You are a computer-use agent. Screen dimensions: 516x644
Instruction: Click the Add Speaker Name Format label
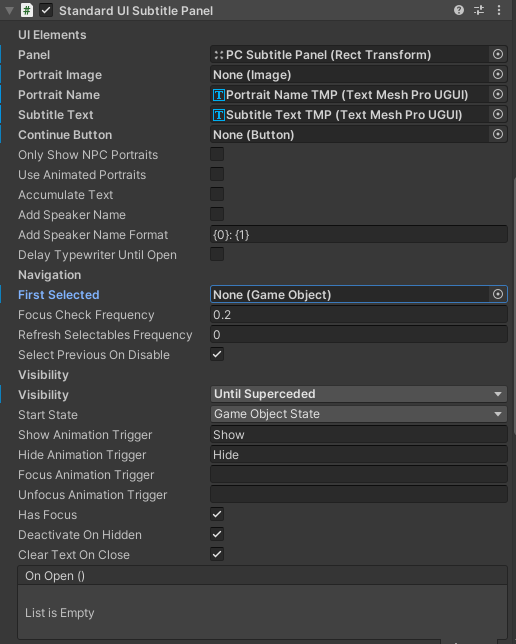(x=93, y=235)
